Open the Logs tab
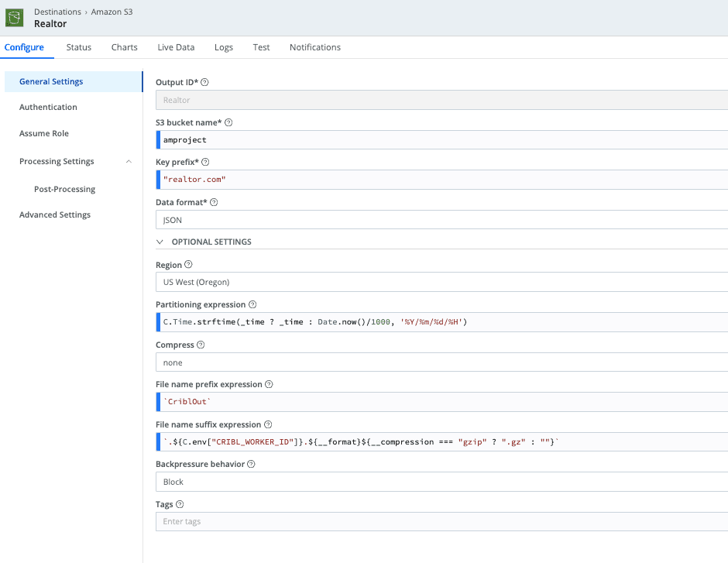 (x=224, y=47)
